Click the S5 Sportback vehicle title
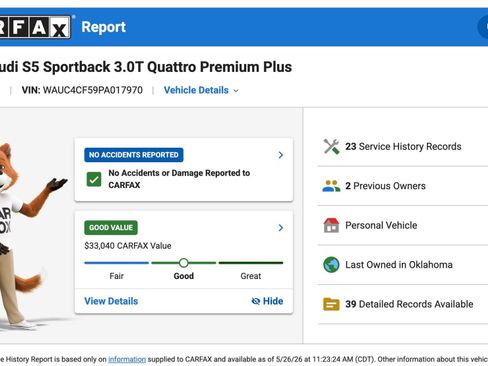 [x=146, y=67]
